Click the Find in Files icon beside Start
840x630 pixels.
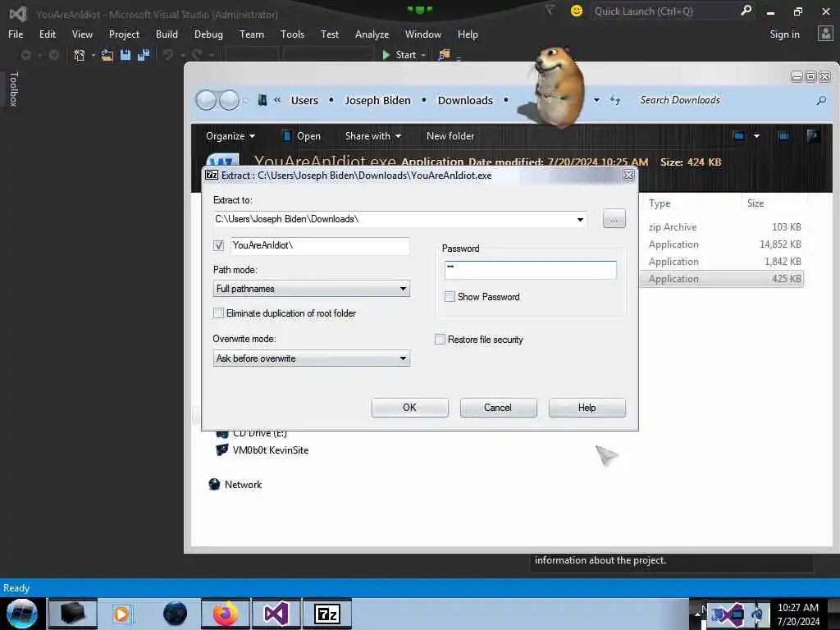[444, 55]
